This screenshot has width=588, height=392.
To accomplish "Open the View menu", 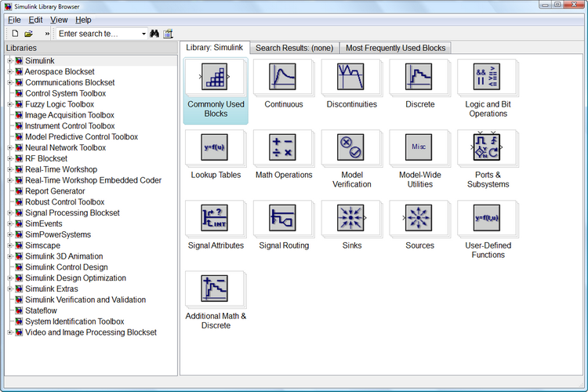I will pos(59,20).
